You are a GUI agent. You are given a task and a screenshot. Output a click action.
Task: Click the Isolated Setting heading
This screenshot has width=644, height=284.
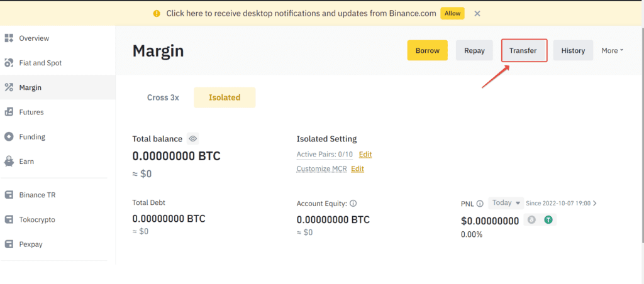[x=326, y=139]
